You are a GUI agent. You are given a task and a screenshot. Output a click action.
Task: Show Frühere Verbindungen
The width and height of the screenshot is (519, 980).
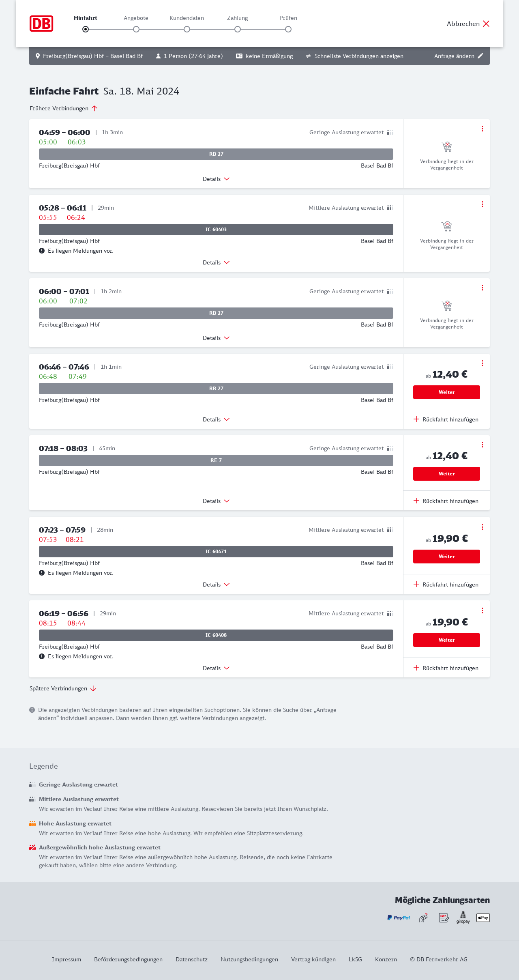point(63,108)
